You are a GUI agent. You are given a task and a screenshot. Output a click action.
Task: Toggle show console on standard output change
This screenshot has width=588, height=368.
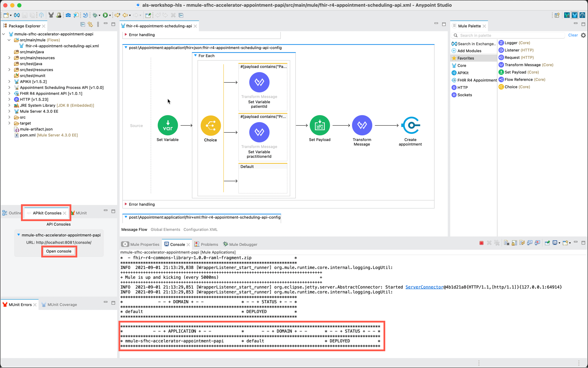[x=530, y=243]
